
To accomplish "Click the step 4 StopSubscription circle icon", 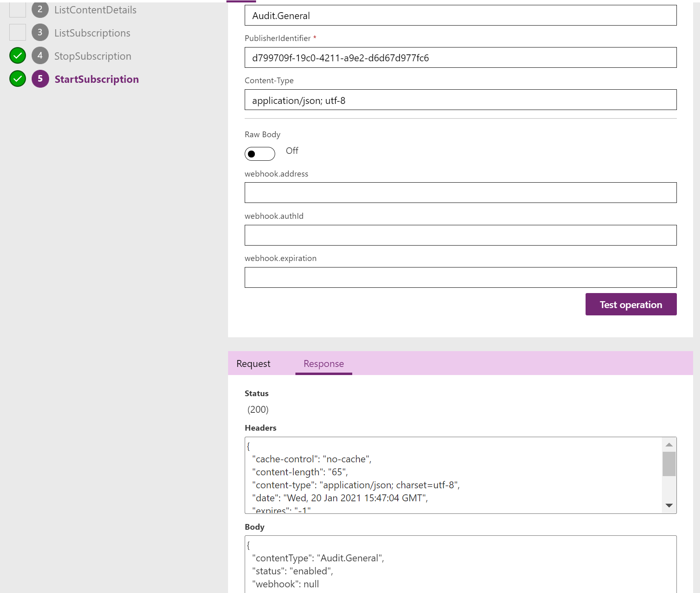I will click(40, 56).
